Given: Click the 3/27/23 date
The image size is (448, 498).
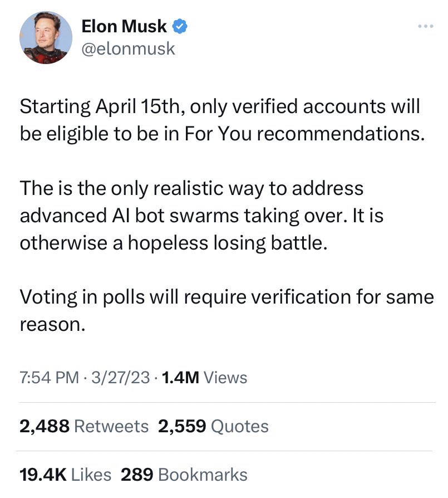Looking at the screenshot, I should pos(121,378).
